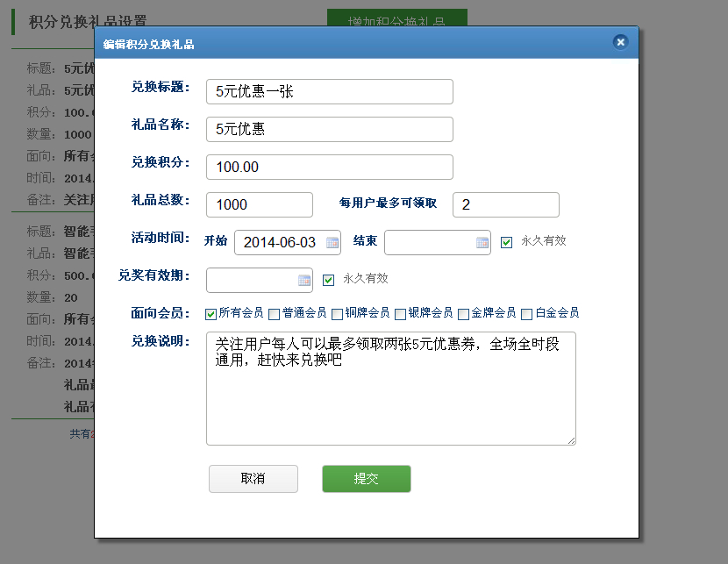
Task: Click the 取消 button
Action: tap(253, 479)
